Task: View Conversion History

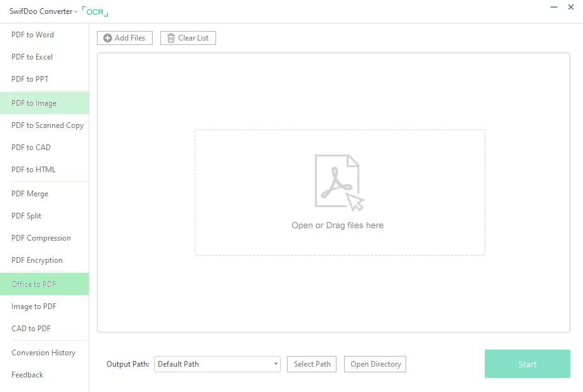Action: point(44,353)
